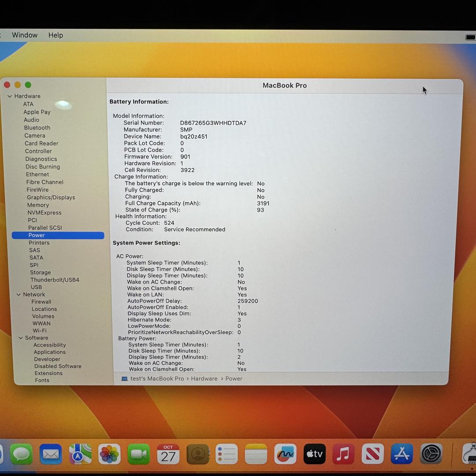The width and height of the screenshot is (476, 476).
Task: Select Storage in the Hardware list
Action: (x=40, y=272)
